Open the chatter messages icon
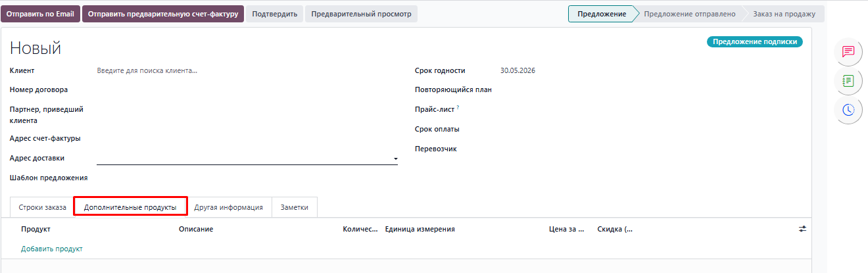 (848, 51)
